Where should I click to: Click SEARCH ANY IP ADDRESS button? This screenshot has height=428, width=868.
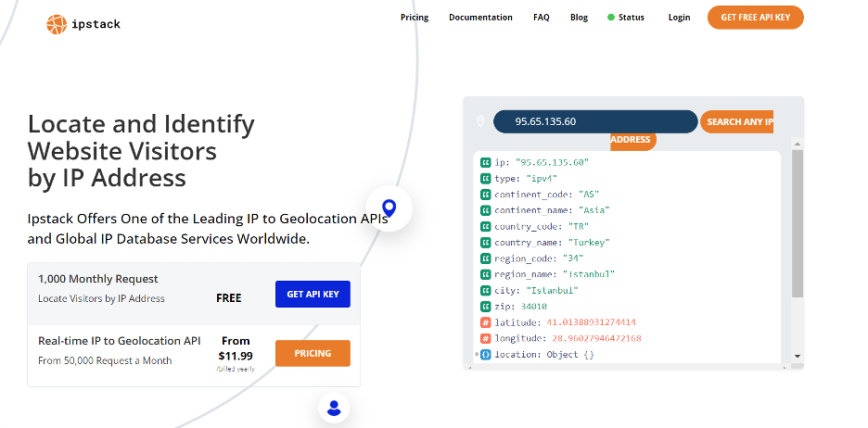coord(737,121)
